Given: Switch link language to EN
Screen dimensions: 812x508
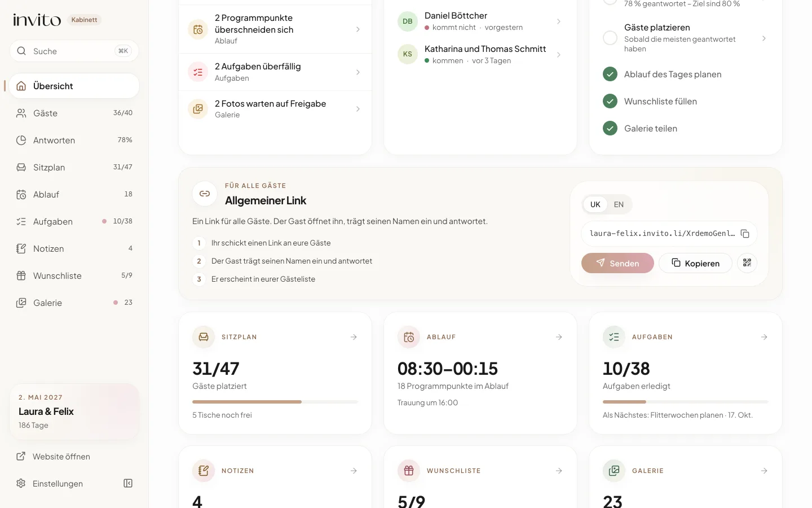Looking at the screenshot, I should (619, 204).
